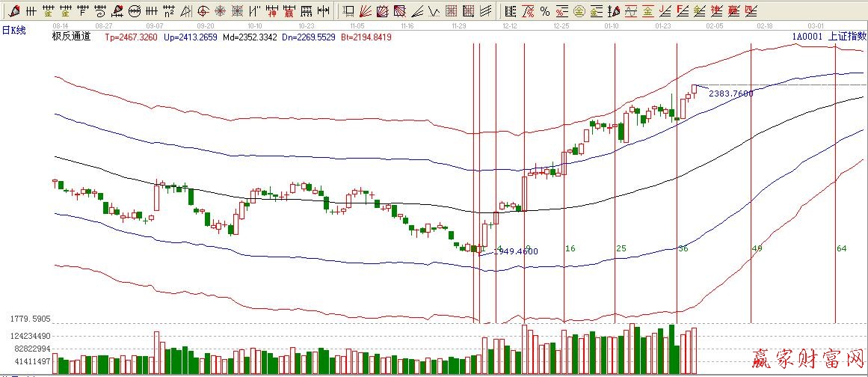Click the square spider-web grid tool icon

click(x=237, y=11)
